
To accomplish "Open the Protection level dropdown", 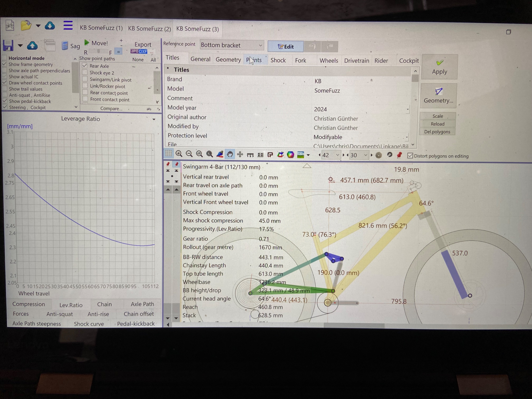I will pos(407,137).
